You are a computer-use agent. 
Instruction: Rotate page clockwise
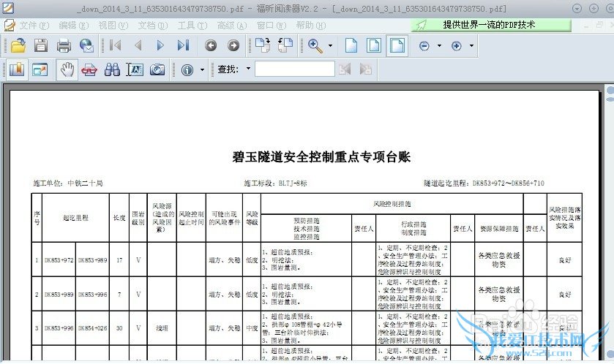click(263, 45)
